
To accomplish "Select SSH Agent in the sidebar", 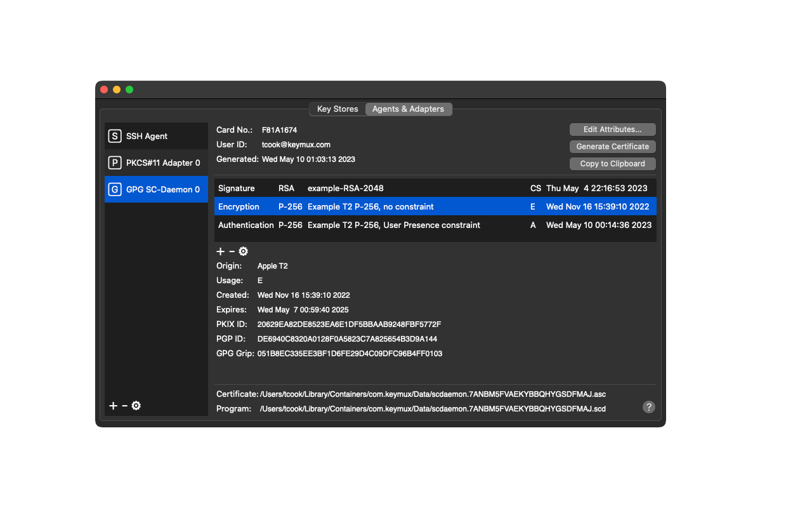I will point(151,135).
